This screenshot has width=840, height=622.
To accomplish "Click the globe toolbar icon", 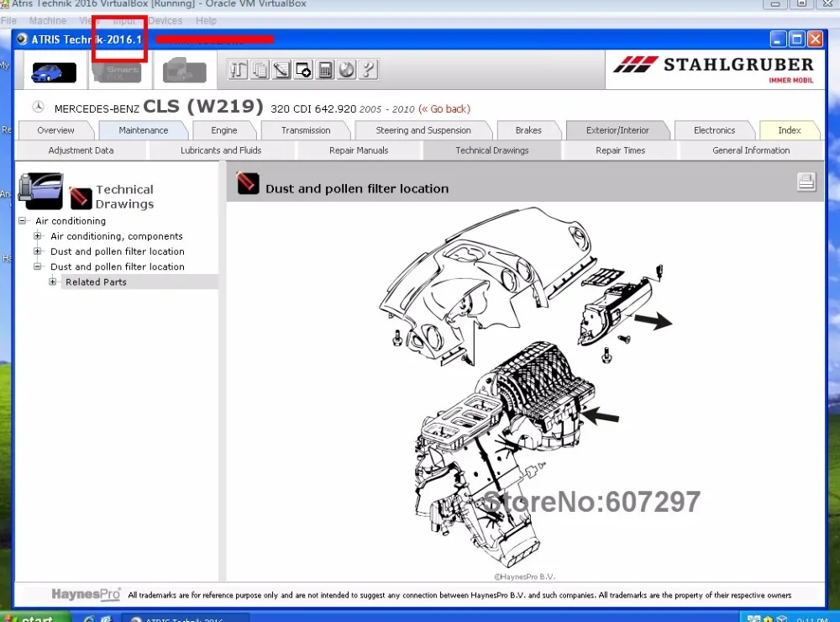I will (347, 70).
